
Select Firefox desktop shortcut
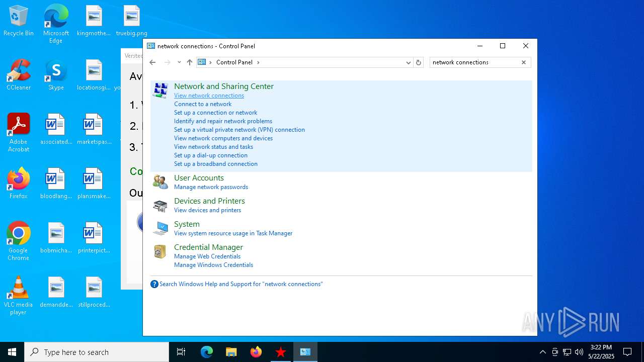click(19, 184)
